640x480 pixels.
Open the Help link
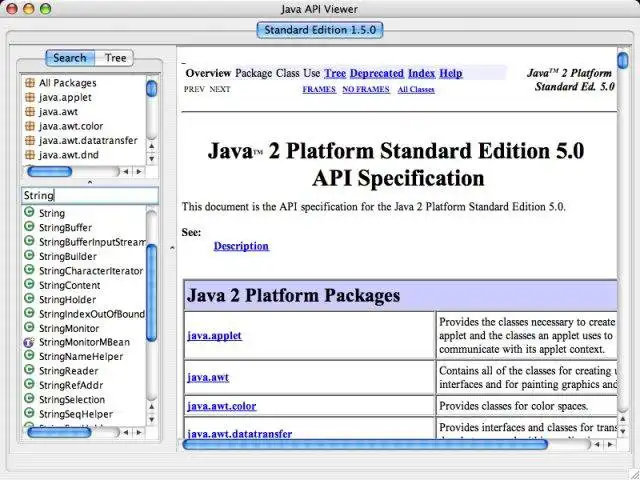451,73
